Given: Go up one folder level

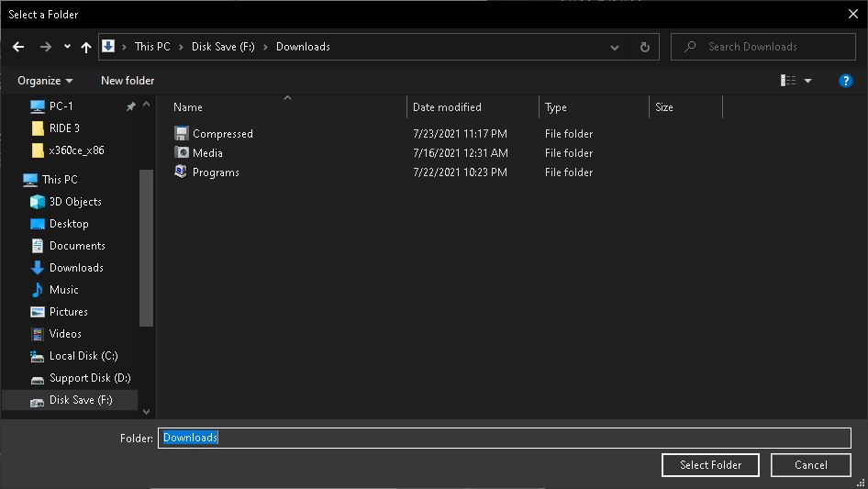Looking at the screenshot, I should point(86,47).
